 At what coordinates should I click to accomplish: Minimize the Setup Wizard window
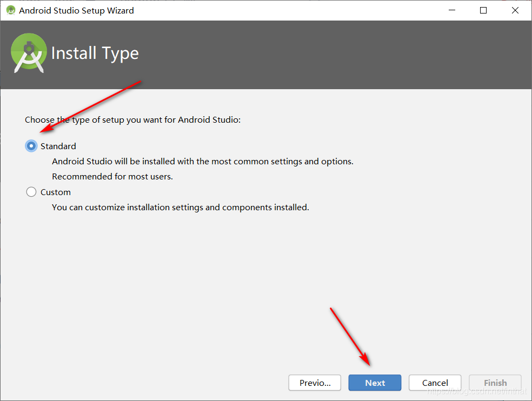click(452, 10)
